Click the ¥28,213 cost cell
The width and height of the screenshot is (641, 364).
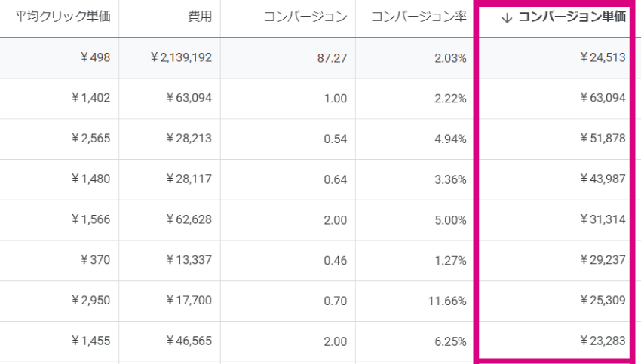[189, 138]
